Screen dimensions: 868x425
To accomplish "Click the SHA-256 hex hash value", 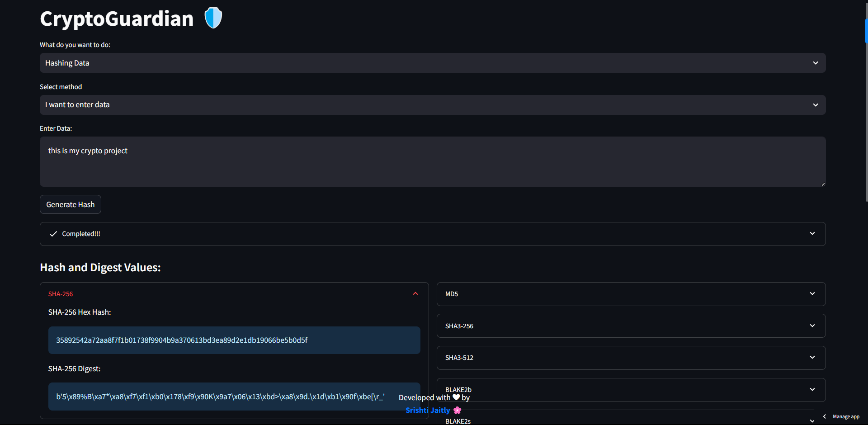I will click(x=182, y=340).
